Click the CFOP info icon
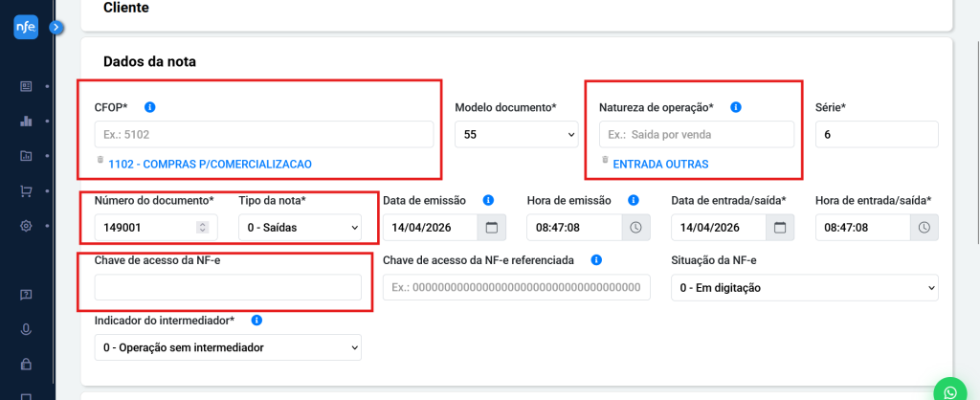Screen dimensions: 980x400 point(149,107)
